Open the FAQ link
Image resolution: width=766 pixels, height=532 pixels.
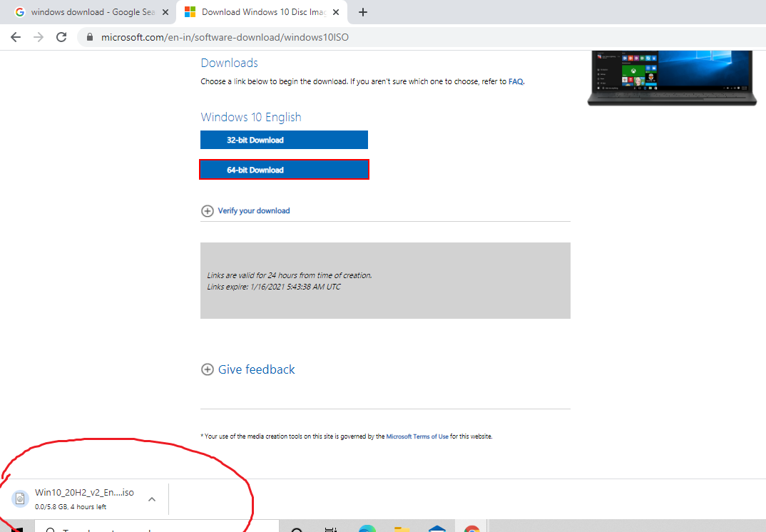(516, 81)
